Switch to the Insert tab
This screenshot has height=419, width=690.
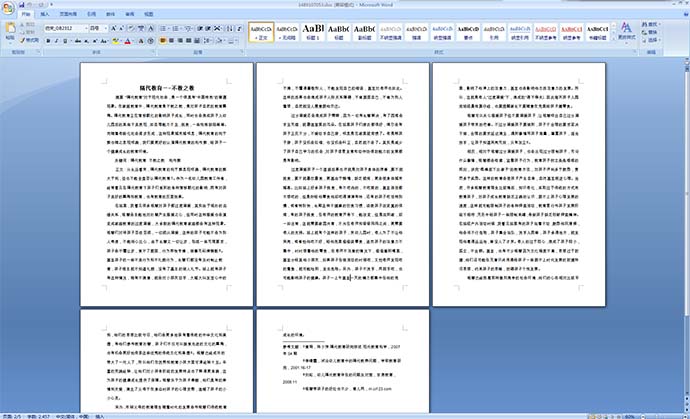45,14
